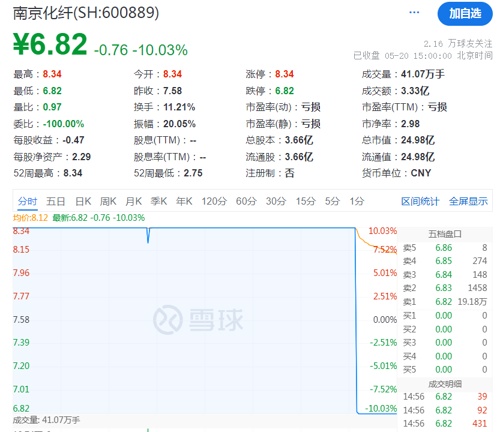The height and width of the screenshot is (432, 500).
Task: Switch to 15分 interval
Action: pos(306,201)
